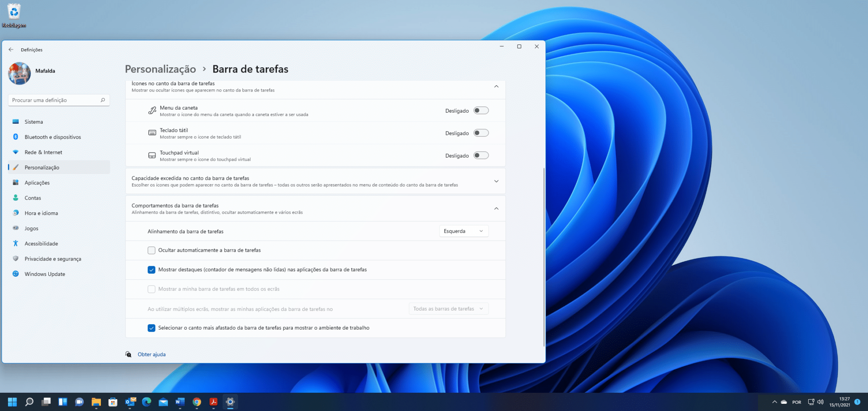Collapse Comportamentos da barra de tarefas section
Screen dimensions: 868x411
pyautogui.click(x=496, y=208)
